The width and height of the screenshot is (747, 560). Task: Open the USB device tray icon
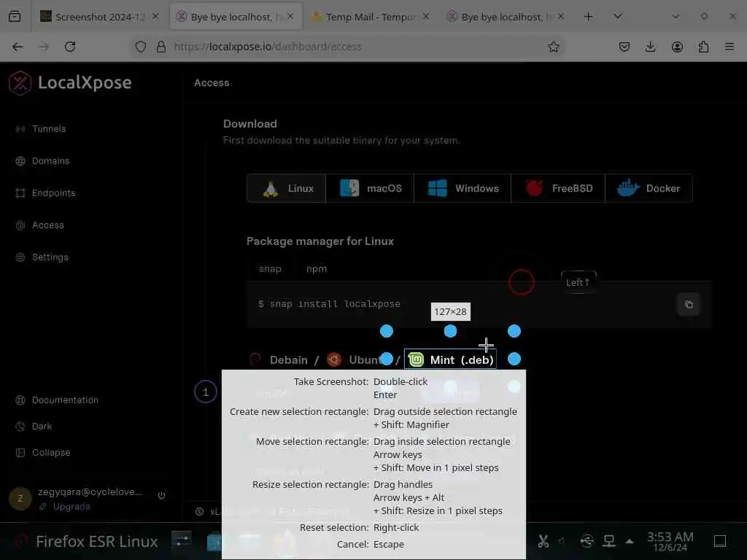point(587,541)
